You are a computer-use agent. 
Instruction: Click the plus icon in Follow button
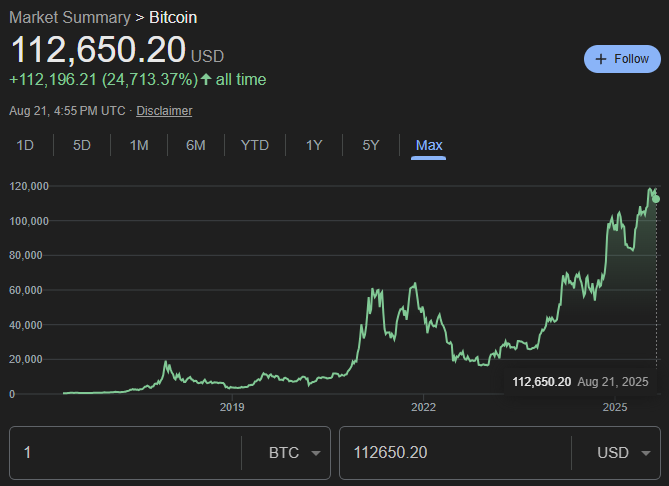(601, 59)
